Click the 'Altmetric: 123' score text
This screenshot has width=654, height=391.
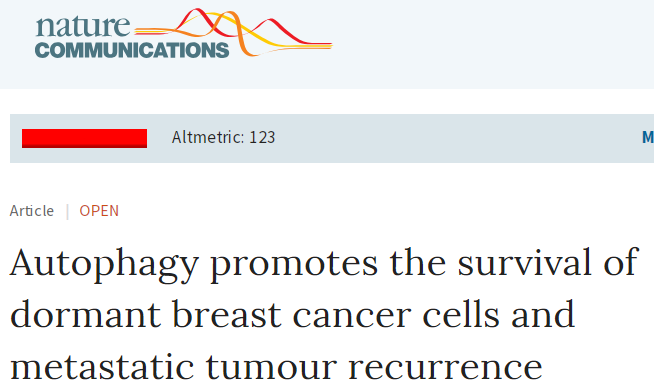click(224, 137)
